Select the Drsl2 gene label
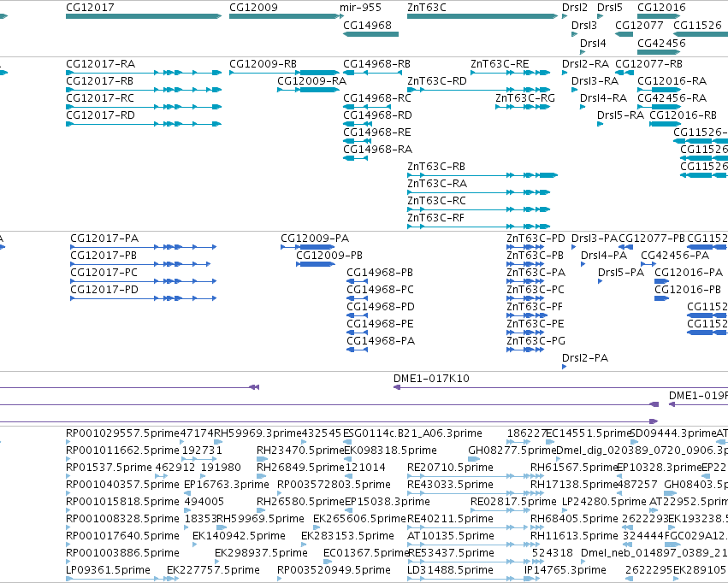728x583 pixels. tap(575, 8)
